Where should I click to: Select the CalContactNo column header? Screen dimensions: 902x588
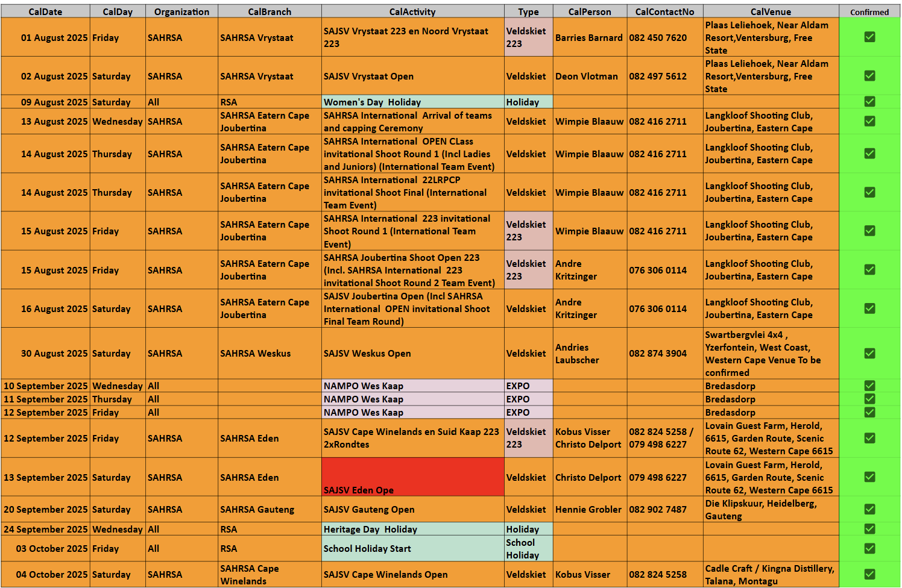(664, 11)
